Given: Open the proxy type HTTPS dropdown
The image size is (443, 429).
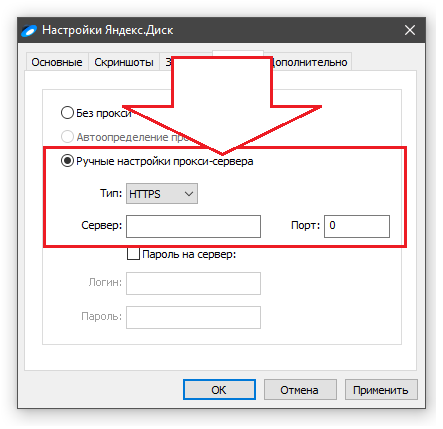Looking at the screenshot, I should pos(162,193).
